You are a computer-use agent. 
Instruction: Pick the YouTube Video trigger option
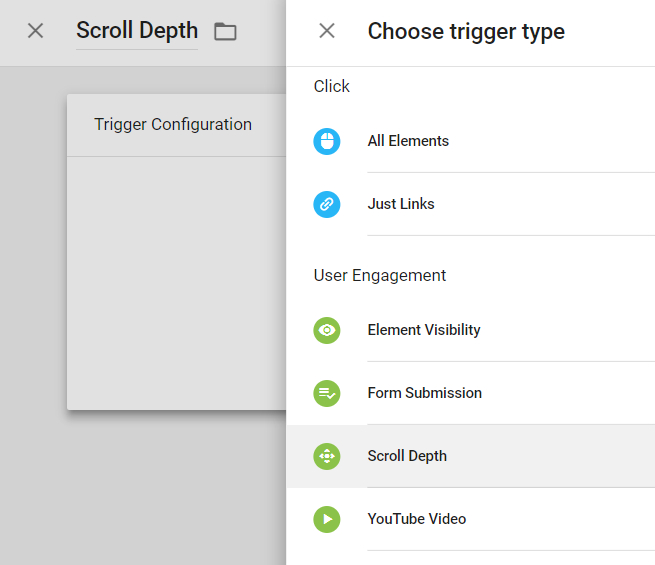[417, 519]
